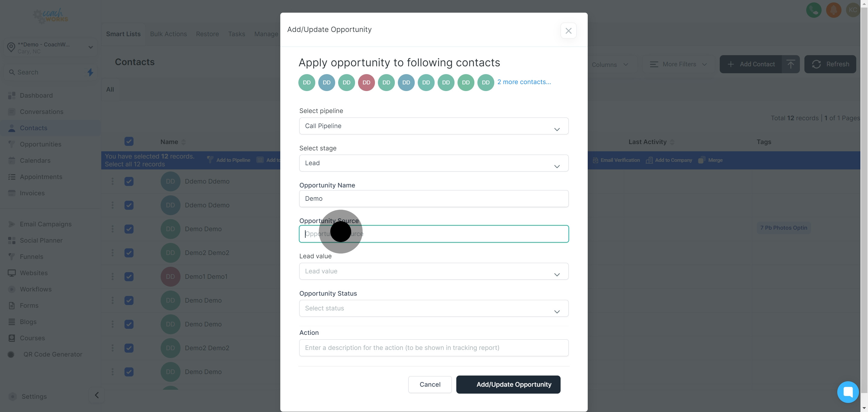Go to Opportunities in the sidebar
Screen dimensions: 868x412
[40, 144]
